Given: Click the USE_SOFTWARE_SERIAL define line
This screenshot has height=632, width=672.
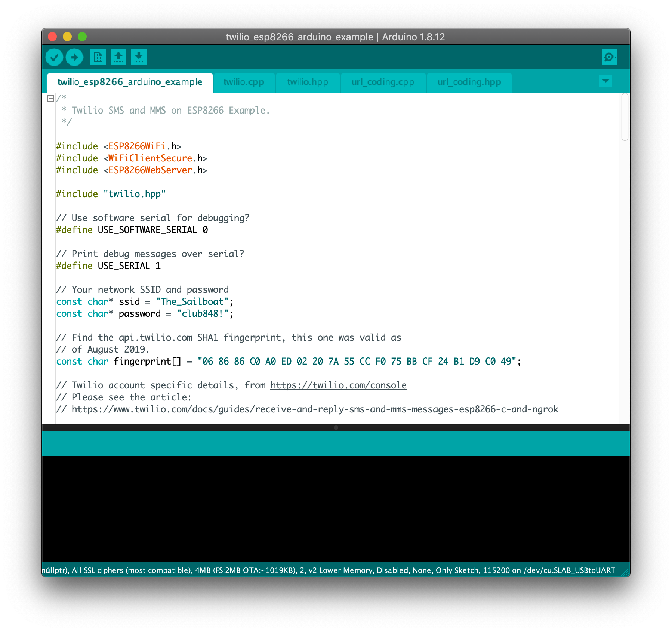Looking at the screenshot, I should point(132,230).
